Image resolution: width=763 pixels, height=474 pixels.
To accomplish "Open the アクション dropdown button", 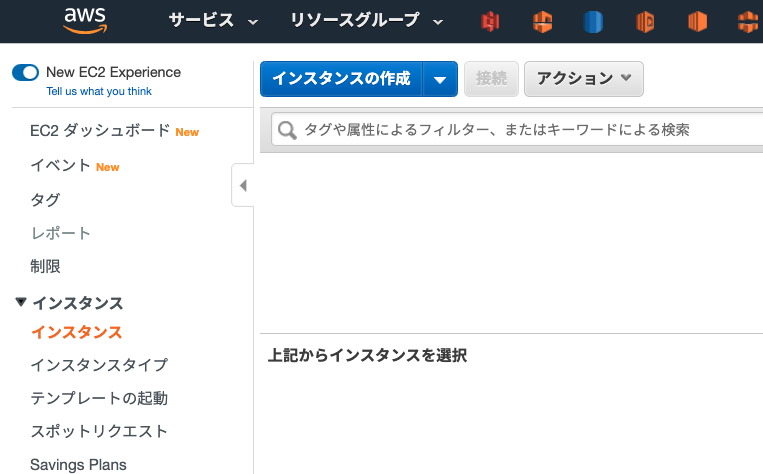I will click(584, 79).
